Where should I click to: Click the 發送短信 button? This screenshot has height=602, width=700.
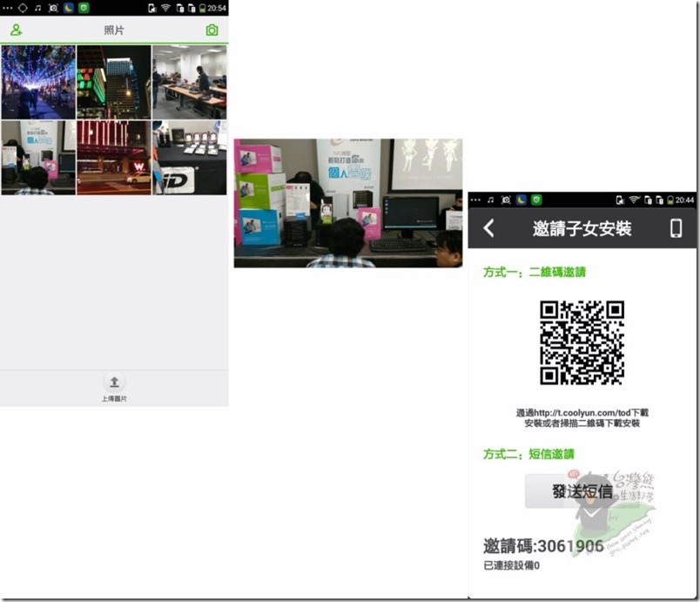click(582, 491)
